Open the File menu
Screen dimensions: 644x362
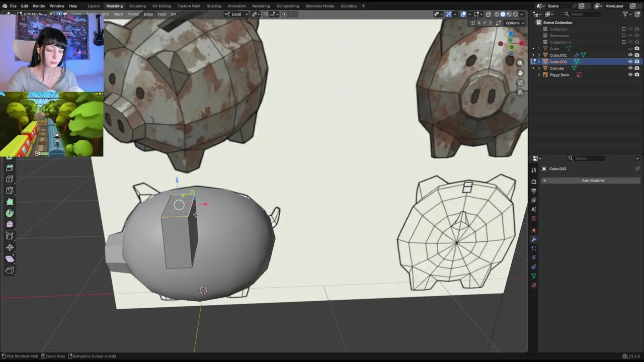[x=13, y=6]
